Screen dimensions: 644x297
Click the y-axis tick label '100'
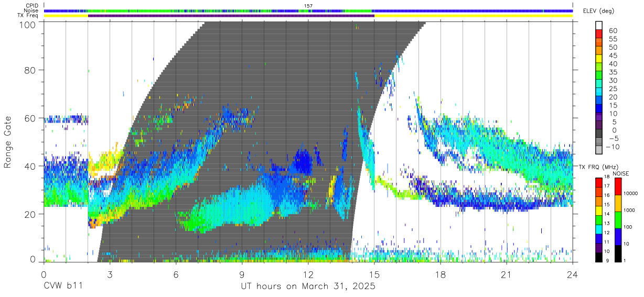[28, 25]
